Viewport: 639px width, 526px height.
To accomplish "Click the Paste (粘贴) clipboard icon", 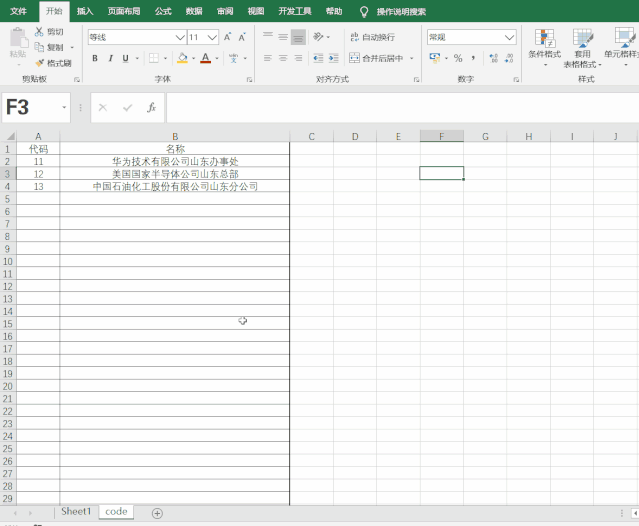I will point(18,38).
